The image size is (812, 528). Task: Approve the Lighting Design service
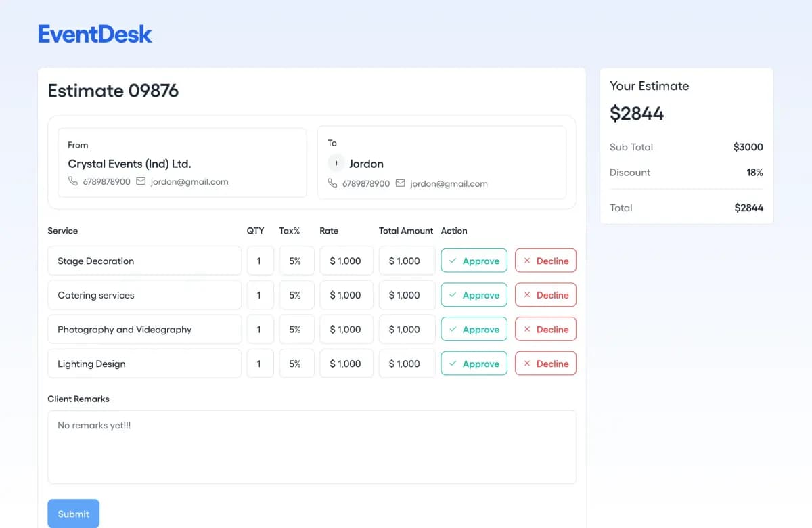coord(474,364)
